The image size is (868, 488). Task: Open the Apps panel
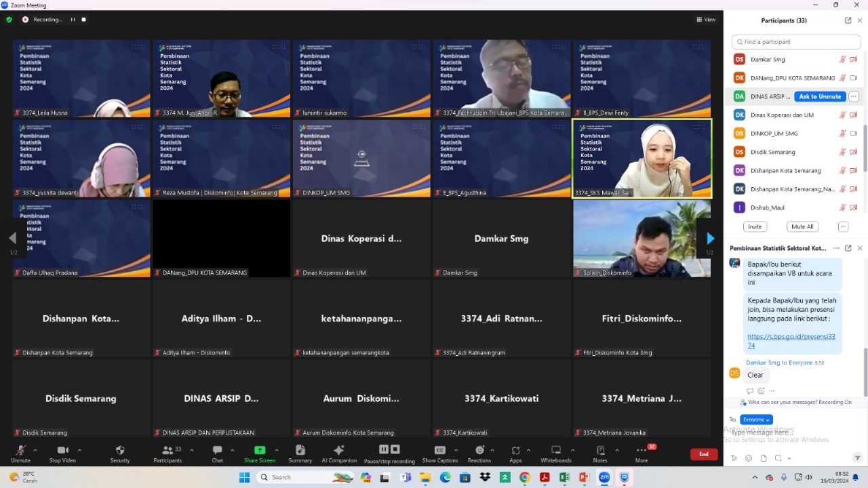tap(515, 453)
